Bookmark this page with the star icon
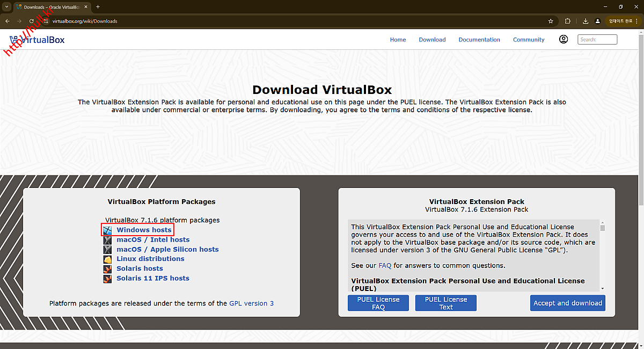 [551, 21]
